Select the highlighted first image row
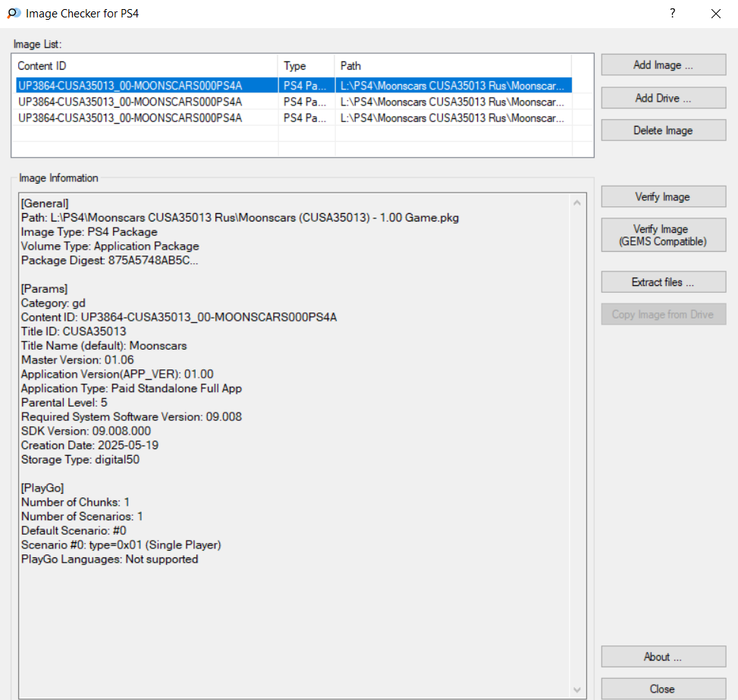Screen dimensions: 738x700 [x=294, y=86]
